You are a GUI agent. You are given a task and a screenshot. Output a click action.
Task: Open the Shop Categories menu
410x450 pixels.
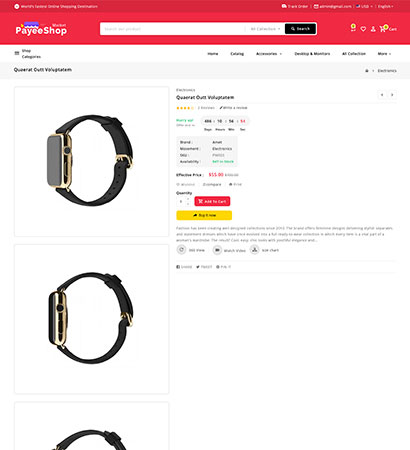(27, 54)
